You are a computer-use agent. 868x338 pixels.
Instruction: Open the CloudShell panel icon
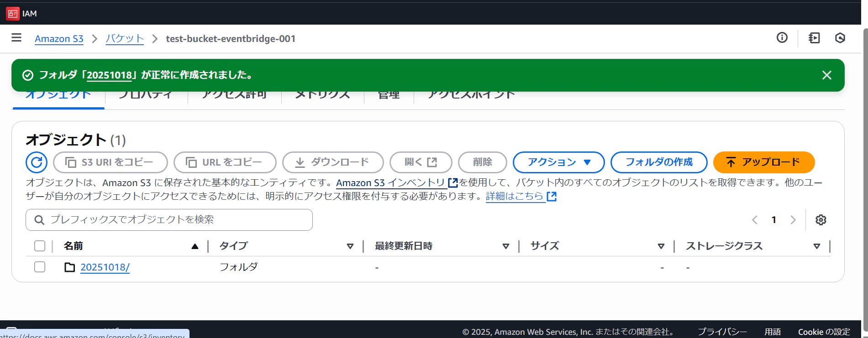(x=814, y=38)
